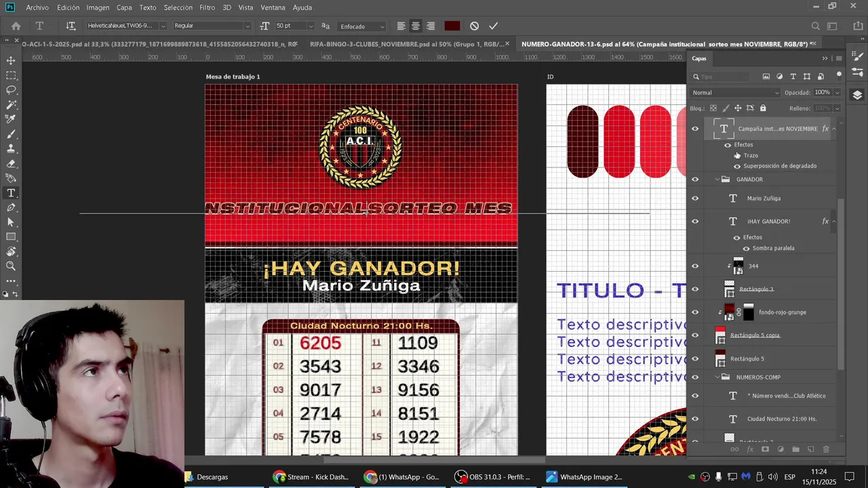This screenshot has width=868, height=488.
Task: Open Descargas folder in taskbar
Action: point(208,477)
